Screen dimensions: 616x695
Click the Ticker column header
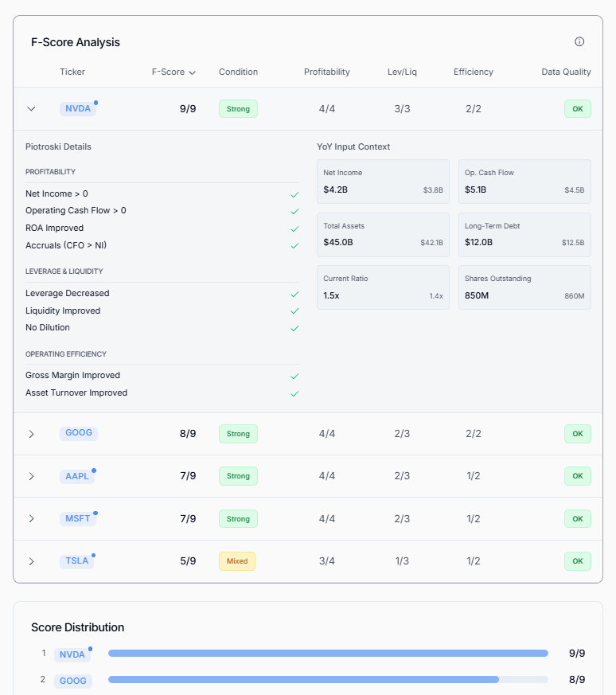pos(72,72)
